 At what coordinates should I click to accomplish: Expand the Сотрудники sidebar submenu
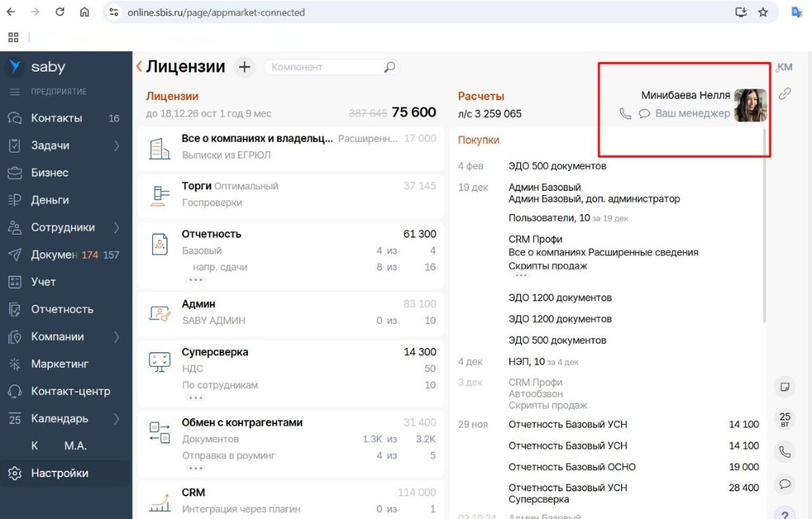[116, 227]
